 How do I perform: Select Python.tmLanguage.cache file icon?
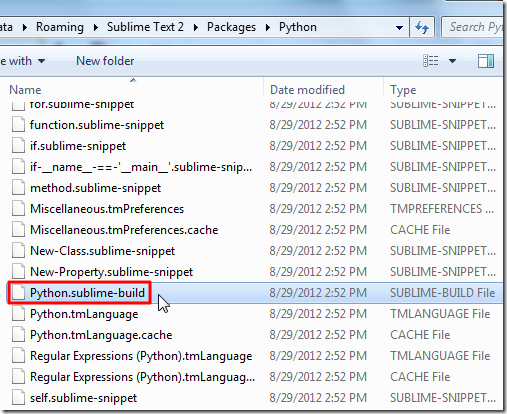[18, 335]
